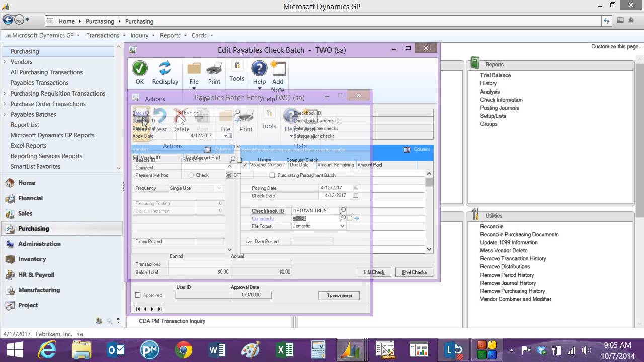Open Outlook from the taskbar

click(x=116, y=350)
